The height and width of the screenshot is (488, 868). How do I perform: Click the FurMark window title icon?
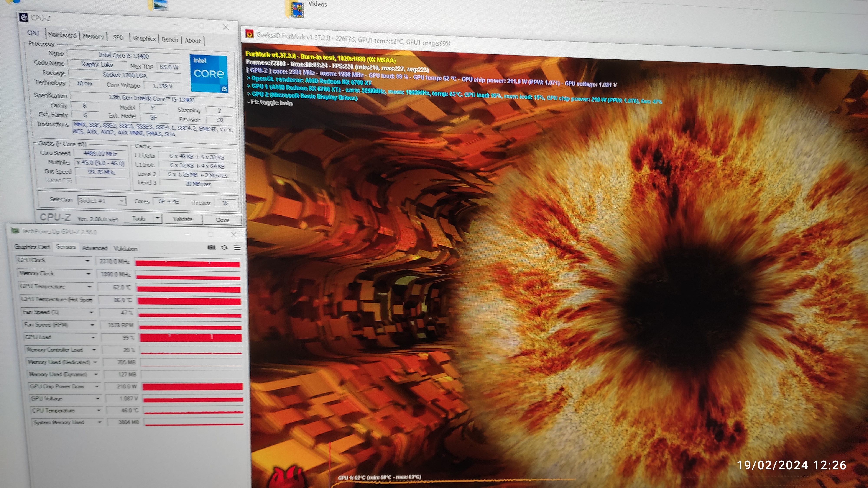[250, 33]
